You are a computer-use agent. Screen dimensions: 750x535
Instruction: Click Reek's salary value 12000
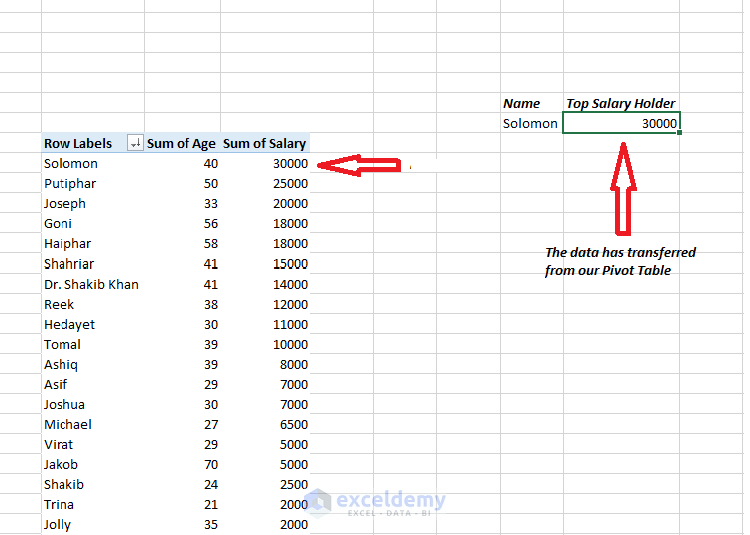coord(290,305)
